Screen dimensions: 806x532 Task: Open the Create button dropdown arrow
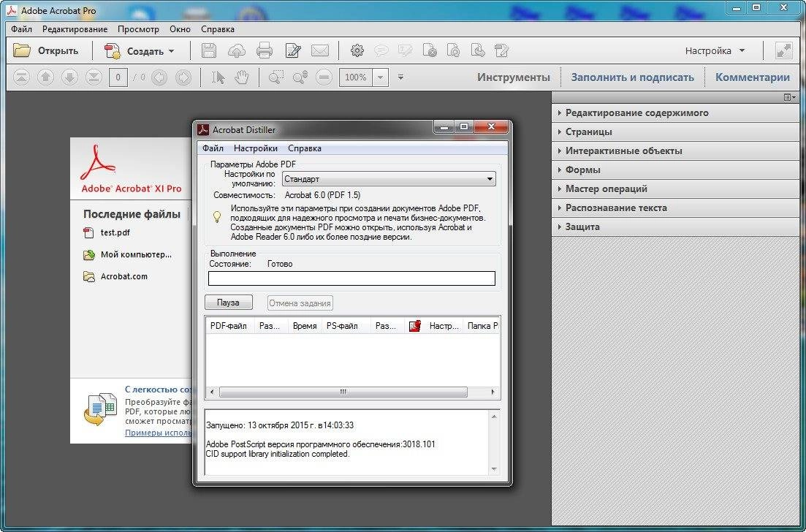tap(171, 51)
